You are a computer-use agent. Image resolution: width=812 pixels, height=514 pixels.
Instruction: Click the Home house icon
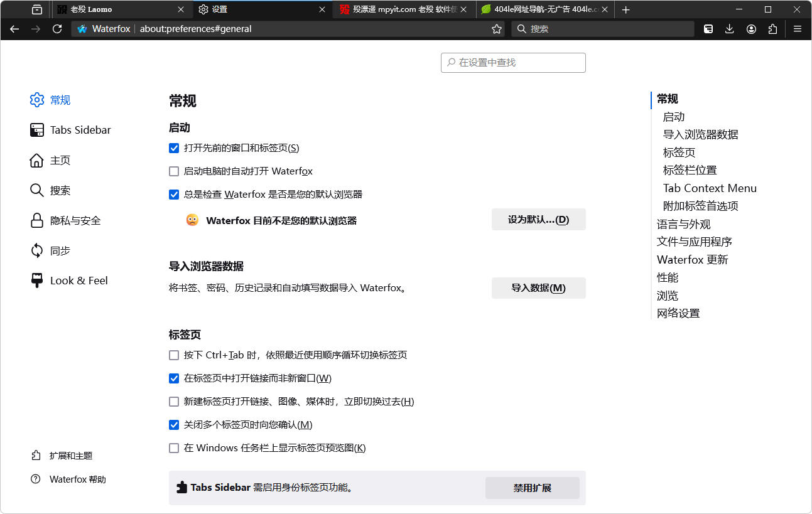[x=37, y=160]
